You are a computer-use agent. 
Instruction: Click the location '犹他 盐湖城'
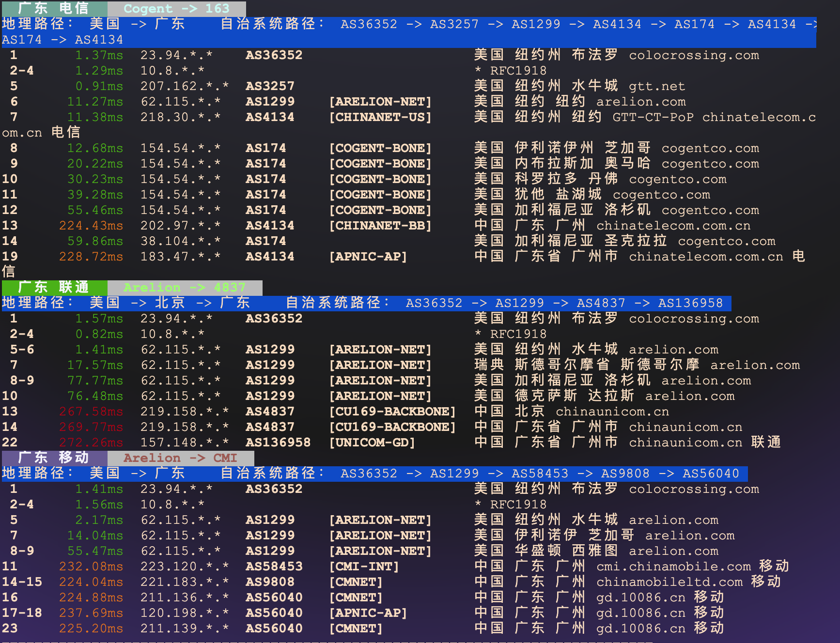[x=558, y=195]
